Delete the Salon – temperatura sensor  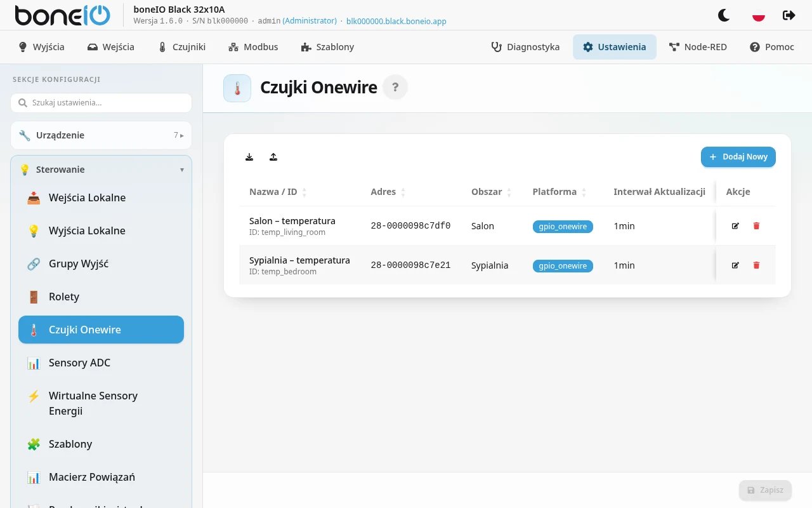[756, 225]
